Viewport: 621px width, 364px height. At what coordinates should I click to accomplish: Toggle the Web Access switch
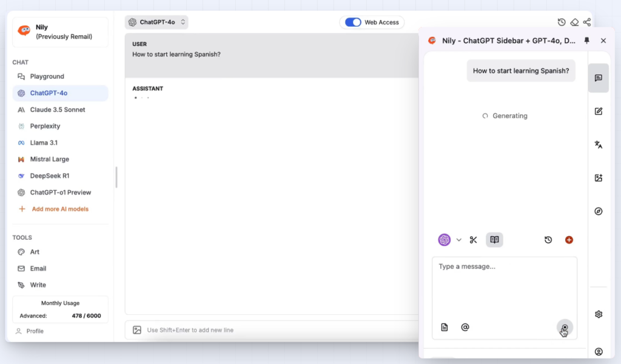pyautogui.click(x=353, y=22)
